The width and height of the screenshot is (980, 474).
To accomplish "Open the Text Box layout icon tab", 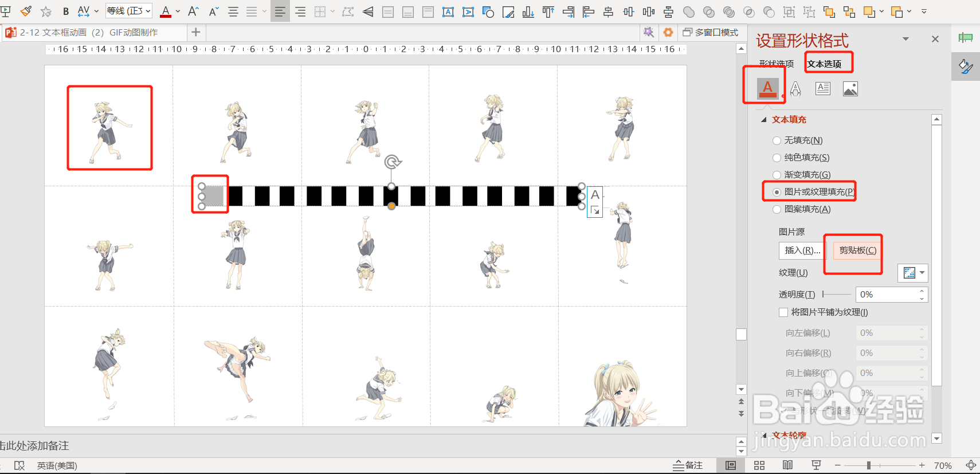I will pyautogui.click(x=823, y=88).
